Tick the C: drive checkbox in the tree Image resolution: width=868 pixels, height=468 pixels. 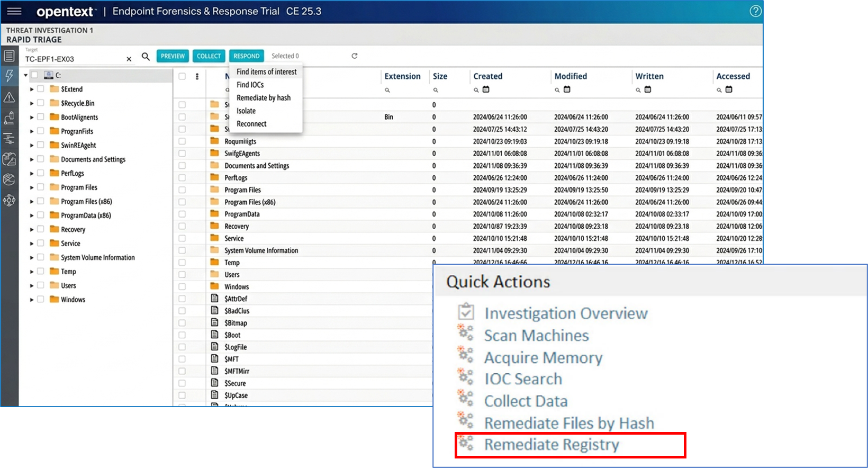[x=34, y=75]
